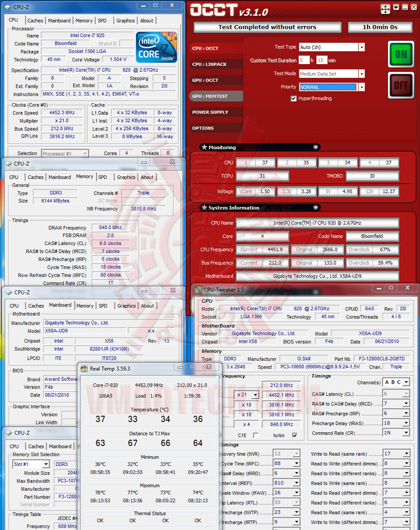The image size is (420, 530).
Task: Open Write to Read (same rank) dropdown
Action: pyautogui.click(x=406, y=454)
